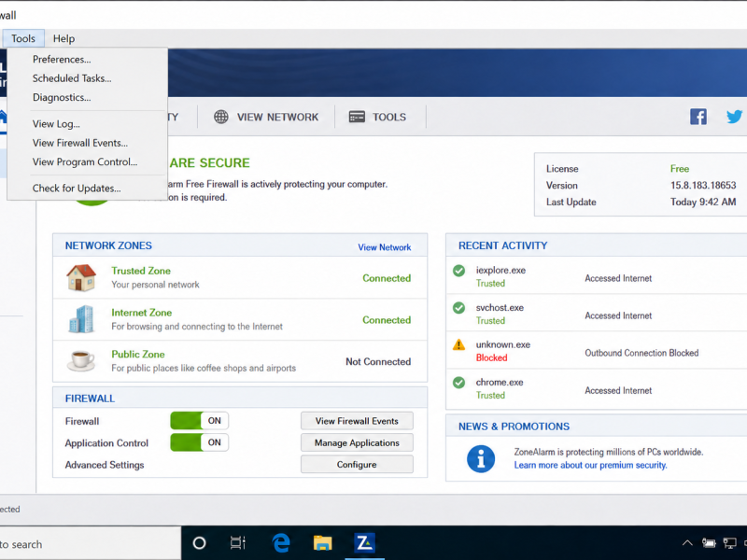Click the warning triangle beside unknown.exe
Image resolution: width=747 pixels, height=560 pixels.
click(x=458, y=344)
